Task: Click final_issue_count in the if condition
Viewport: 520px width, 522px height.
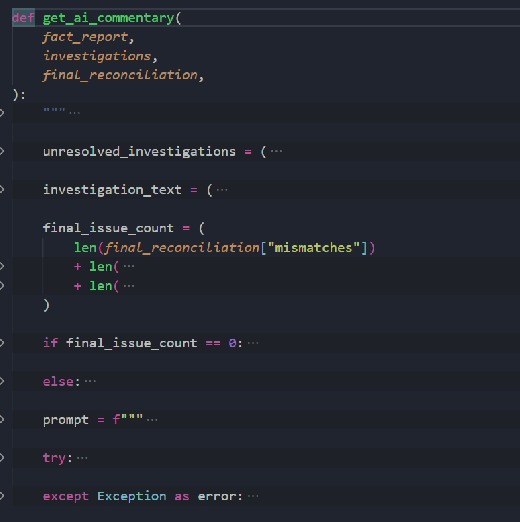Action: coord(132,343)
